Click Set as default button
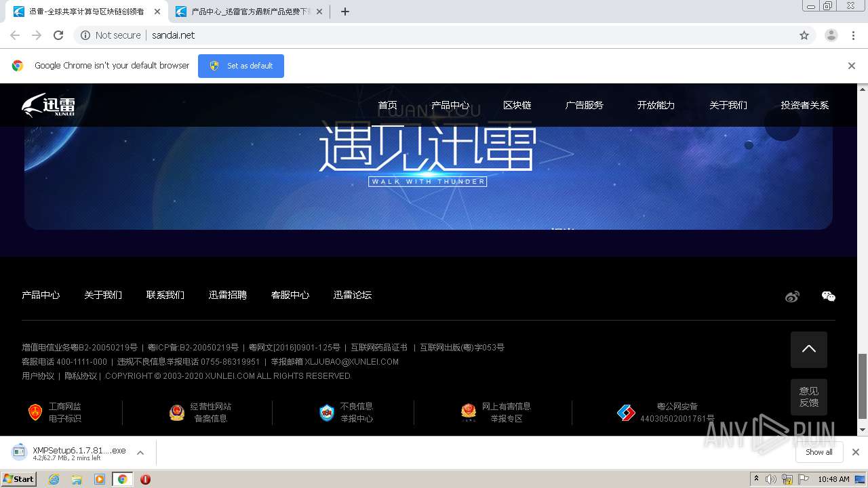 (241, 66)
